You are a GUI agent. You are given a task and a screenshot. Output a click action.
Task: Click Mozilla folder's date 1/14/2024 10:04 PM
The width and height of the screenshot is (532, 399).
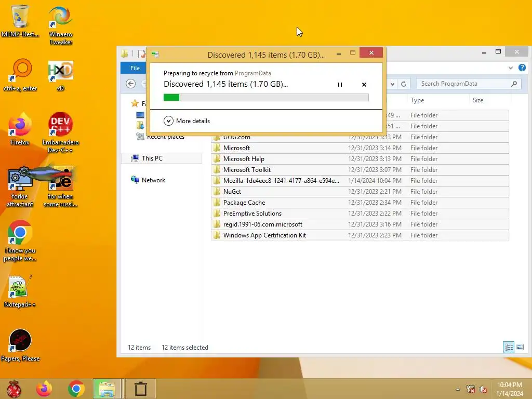[x=375, y=180]
